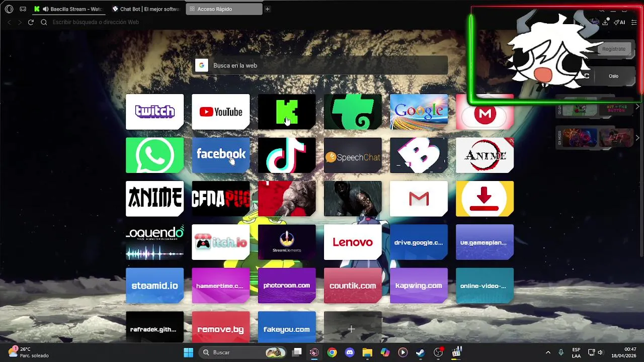Image resolution: width=644 pixels, height=362 pixels.
Task: Open the rafradek.gith... tile
Action: [x=154, y=327]
